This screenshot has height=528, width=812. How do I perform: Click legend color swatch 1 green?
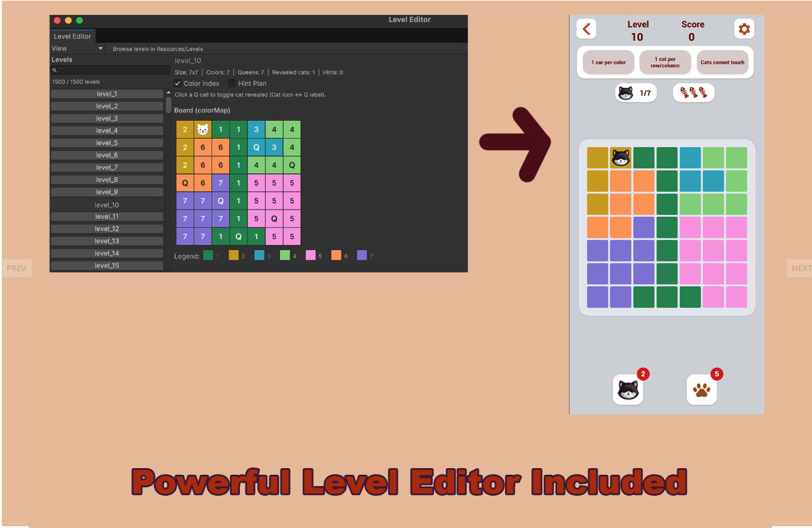point(208,256)
